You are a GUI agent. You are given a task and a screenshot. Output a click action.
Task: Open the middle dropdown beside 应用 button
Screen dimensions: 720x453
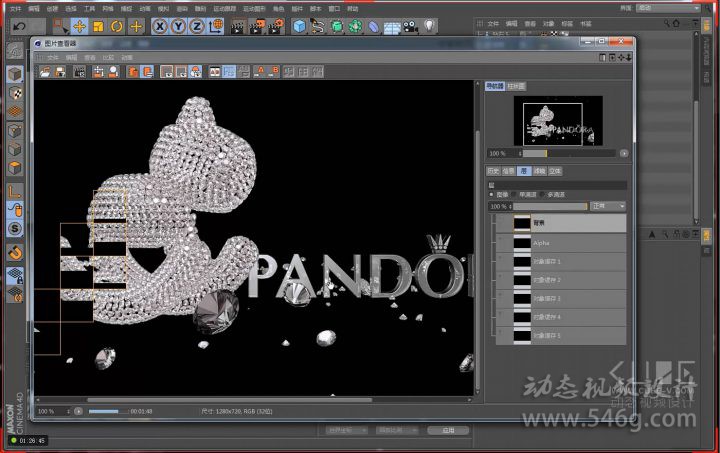point(397,431)
